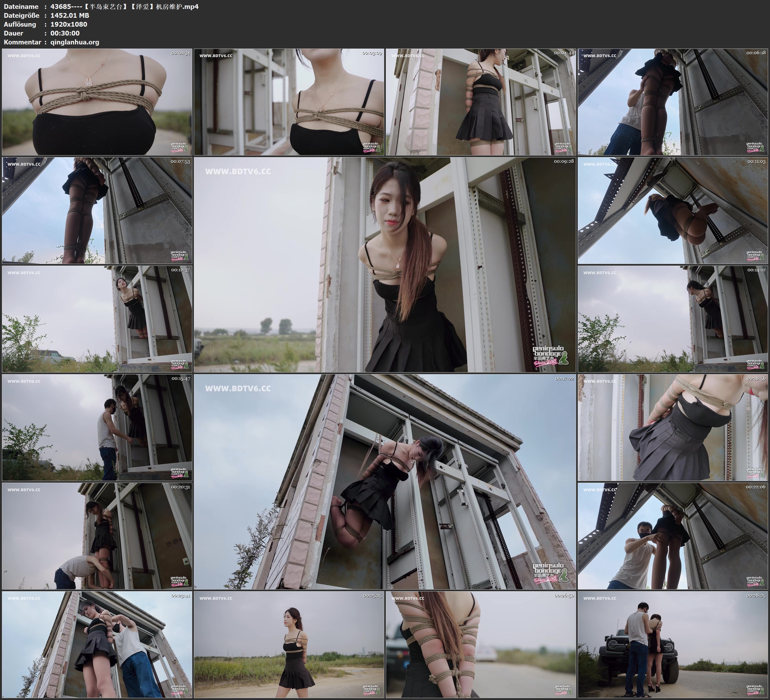Open the last thumbnail at 00:28:25

673,644
